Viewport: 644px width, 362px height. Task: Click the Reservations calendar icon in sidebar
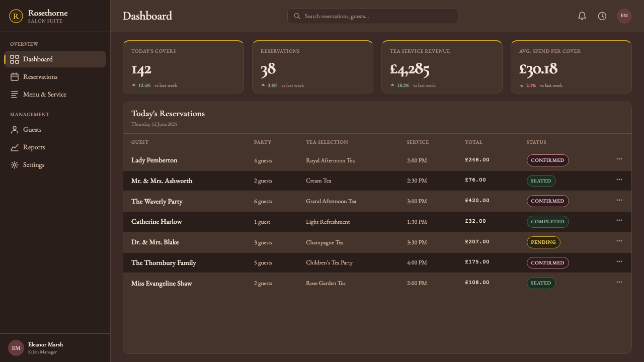click(x=15, y=77)
